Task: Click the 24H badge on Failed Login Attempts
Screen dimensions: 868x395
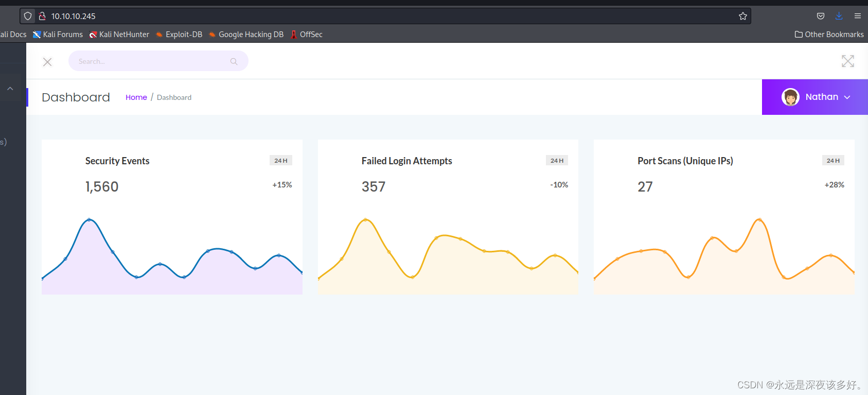Action: 557,161
